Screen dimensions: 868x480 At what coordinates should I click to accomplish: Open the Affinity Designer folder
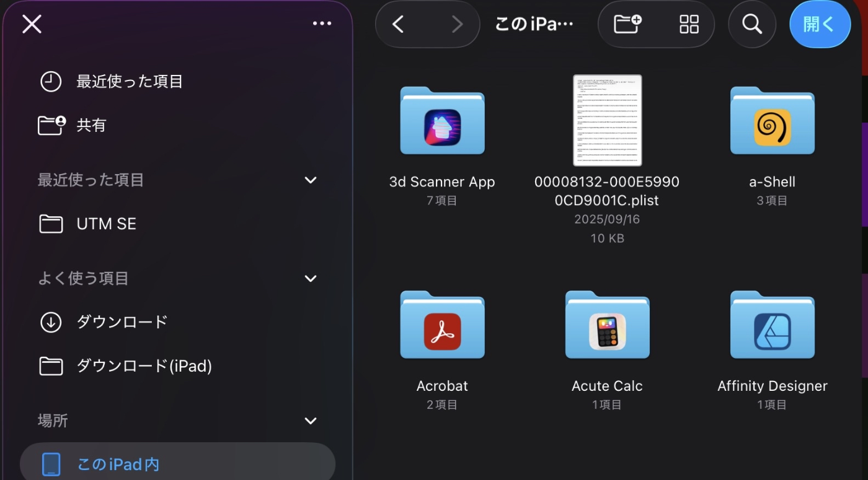tap(773, 325)
